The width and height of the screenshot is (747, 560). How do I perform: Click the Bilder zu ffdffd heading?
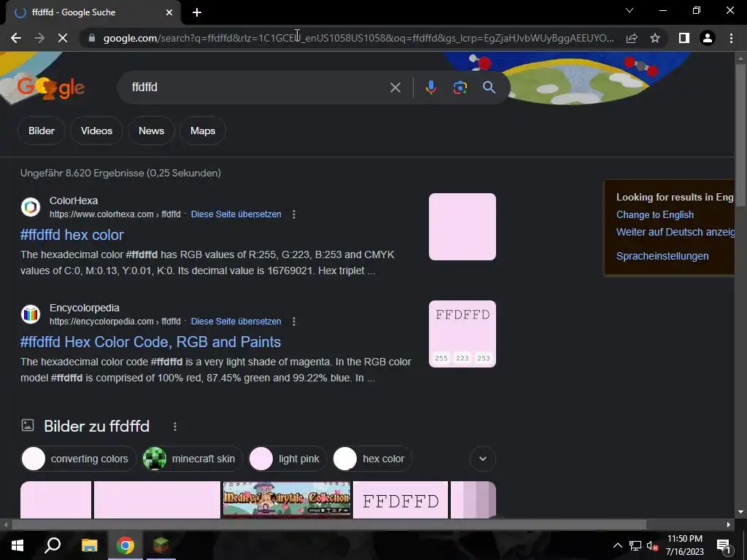click(97, 426)
